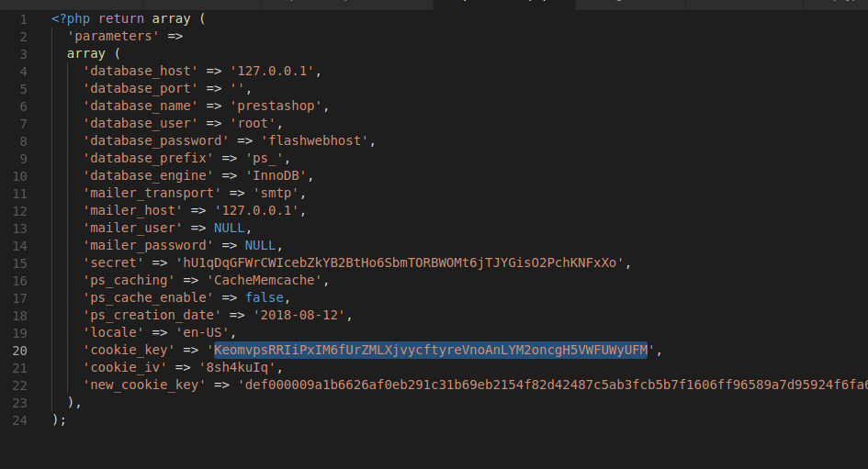This screenshot has height=469, width=868.
Task: Click the 'database_engine' key
Action: 149,175
